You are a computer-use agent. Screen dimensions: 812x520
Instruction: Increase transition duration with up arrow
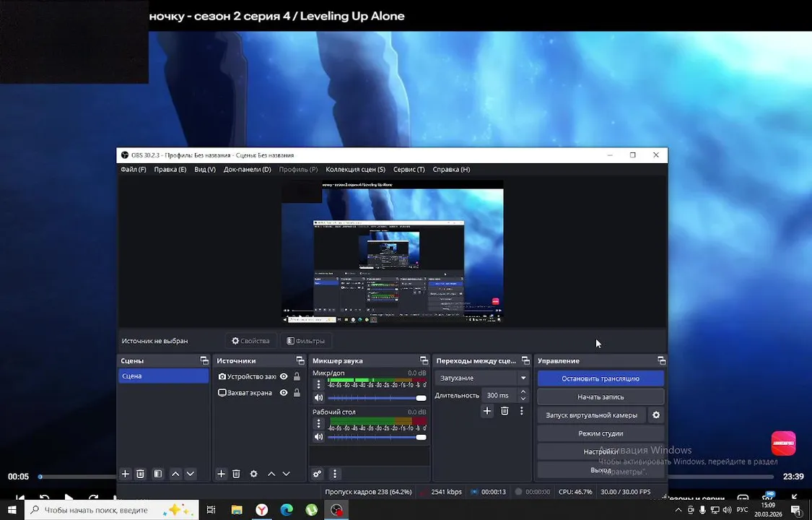[523, 391]
